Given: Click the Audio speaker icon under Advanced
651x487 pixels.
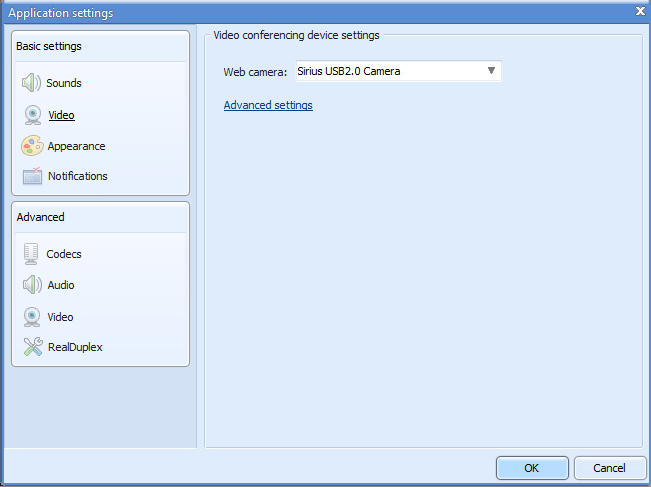Looking at the screenshot, I should [32, 285].
